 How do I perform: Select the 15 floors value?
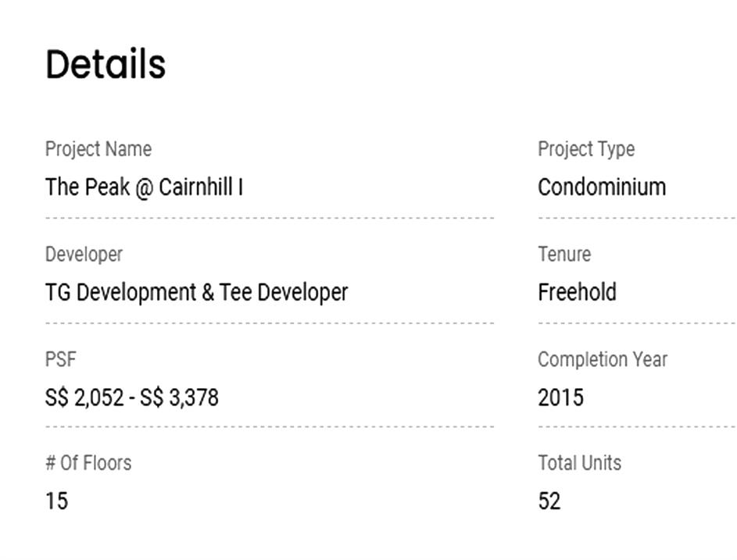click(x=56, y=501)
